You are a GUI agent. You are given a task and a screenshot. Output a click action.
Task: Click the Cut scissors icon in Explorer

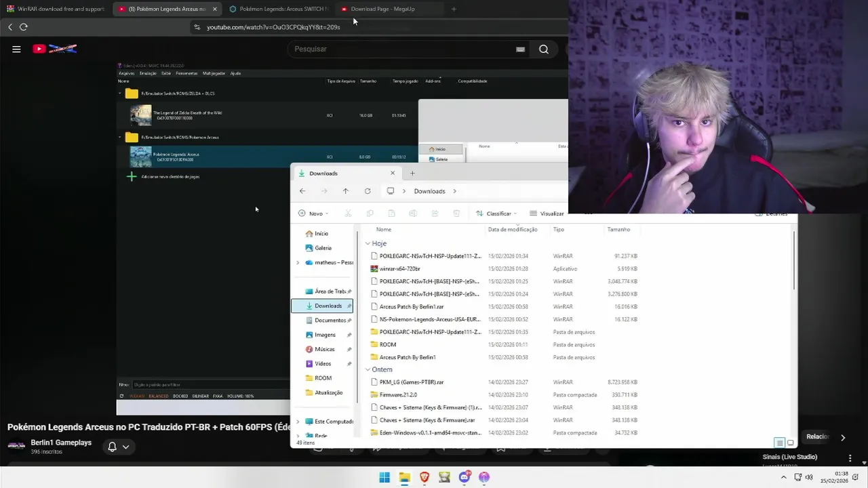pos(348,213)
